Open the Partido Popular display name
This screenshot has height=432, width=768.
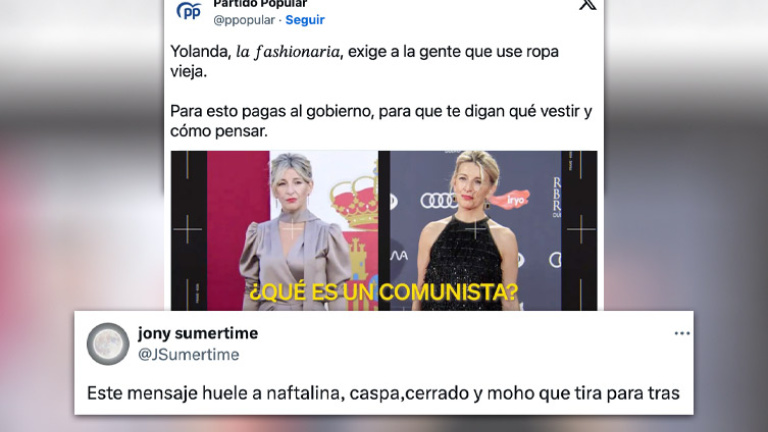260,4
